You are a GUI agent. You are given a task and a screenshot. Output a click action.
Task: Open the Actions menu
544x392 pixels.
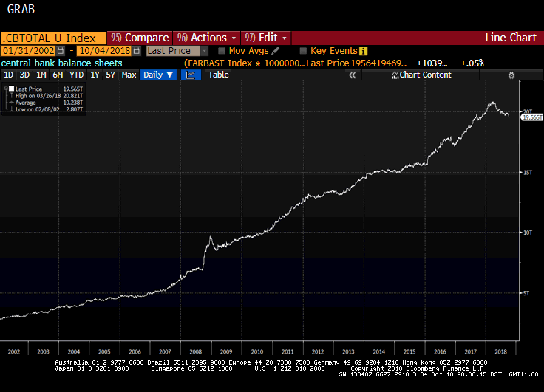click(206, 38)
